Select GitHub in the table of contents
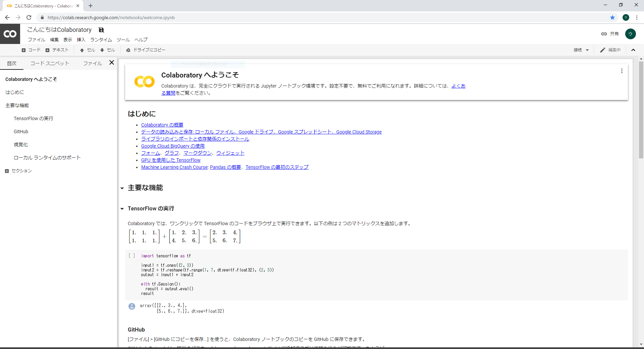This screenshot has width=644, height=349. (x=21, y=131)
